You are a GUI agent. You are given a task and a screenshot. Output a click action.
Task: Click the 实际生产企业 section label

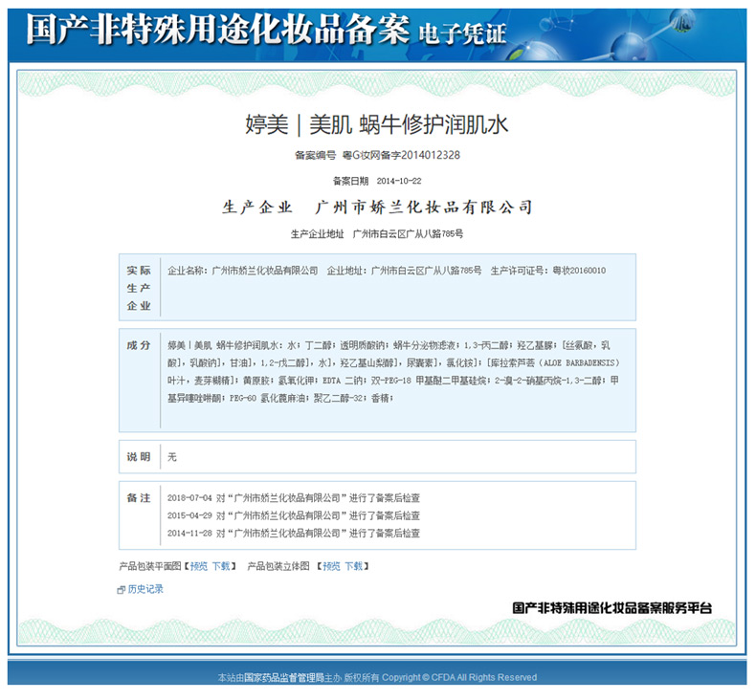(139, 288)
